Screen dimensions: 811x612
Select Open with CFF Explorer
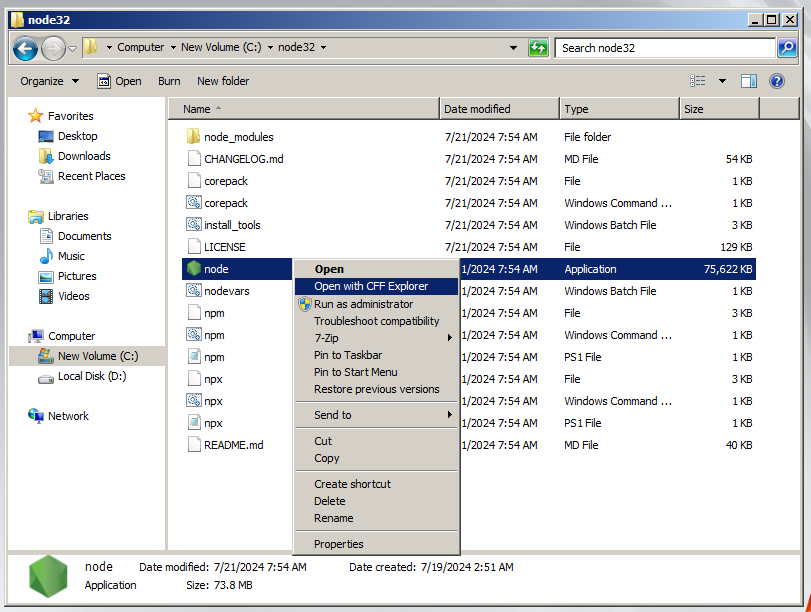pos(376,286)
